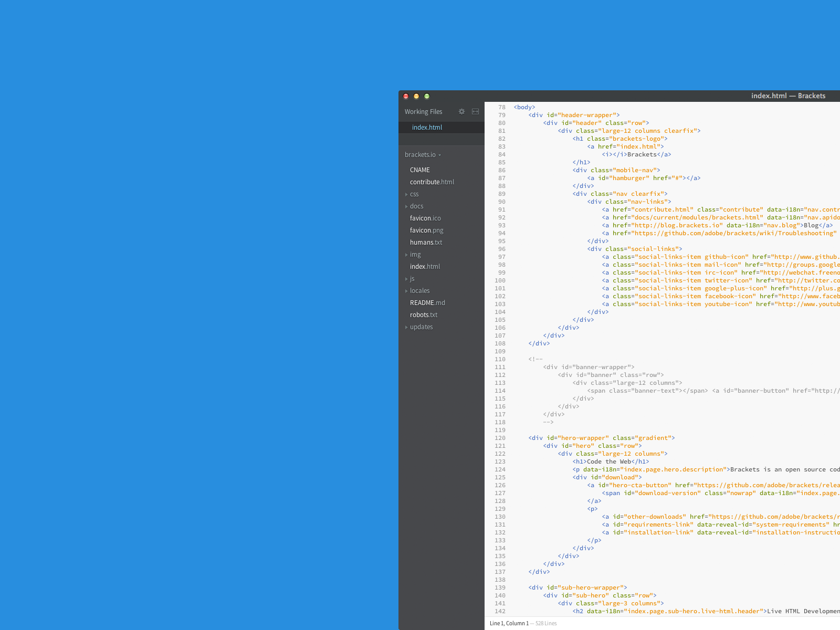Image resolution: width=840 pixels, height=630 pixels.
Task: Click "download-version" id on line 127
Action: [x=667, y=493]
